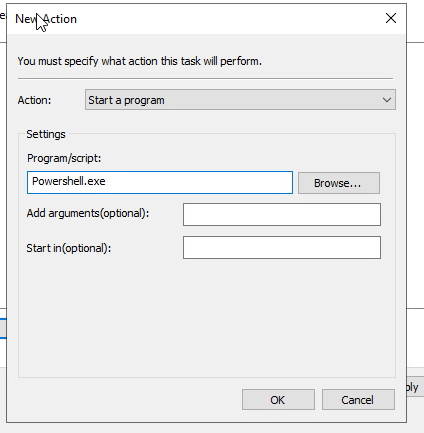Click the partially hidden Apply button behind dialog
Screen dimensions: 424x433
tap(415, 387)
